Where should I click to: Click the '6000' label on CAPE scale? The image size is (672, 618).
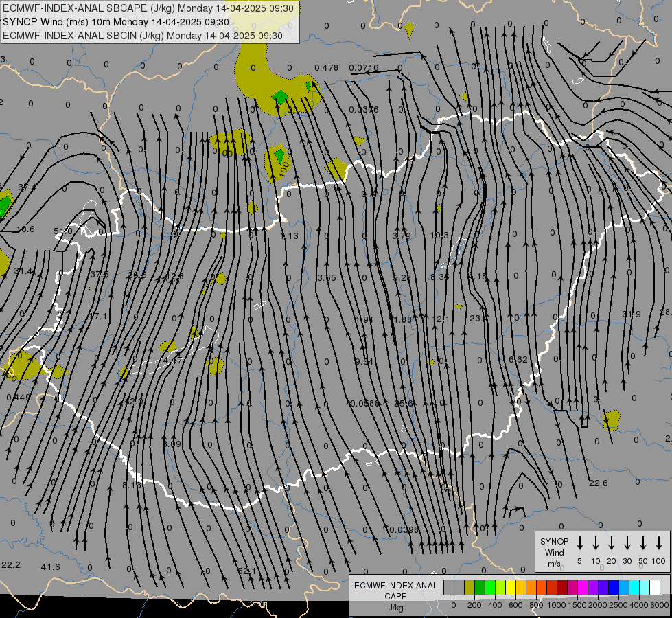(660, 605)
